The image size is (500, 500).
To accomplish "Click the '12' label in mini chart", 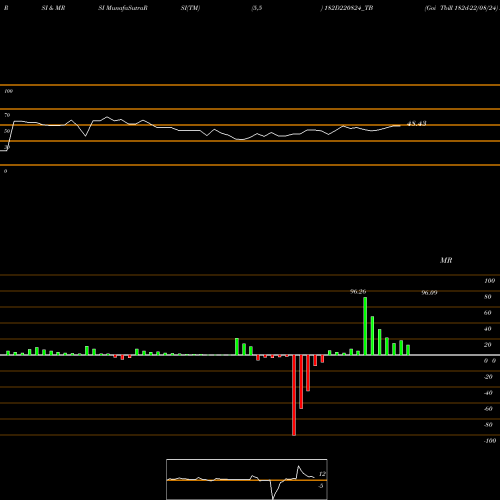I will tap(322, 474).
